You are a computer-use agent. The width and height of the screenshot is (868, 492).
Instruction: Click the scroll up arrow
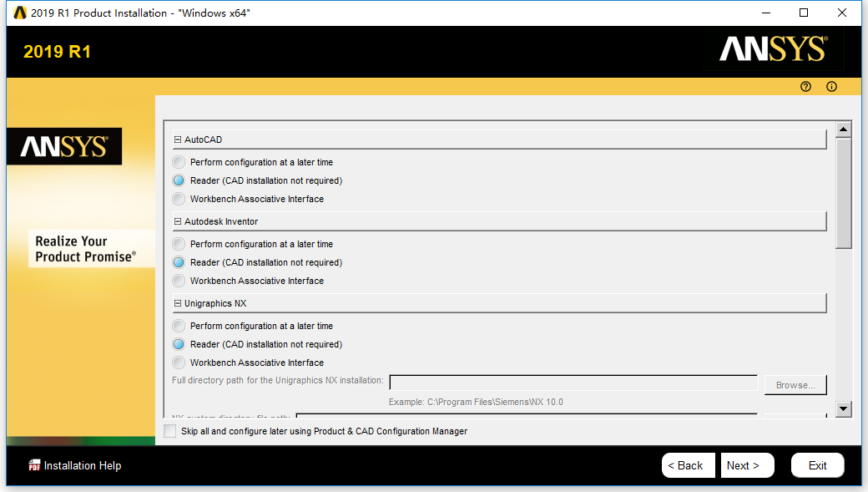point(843,129)
